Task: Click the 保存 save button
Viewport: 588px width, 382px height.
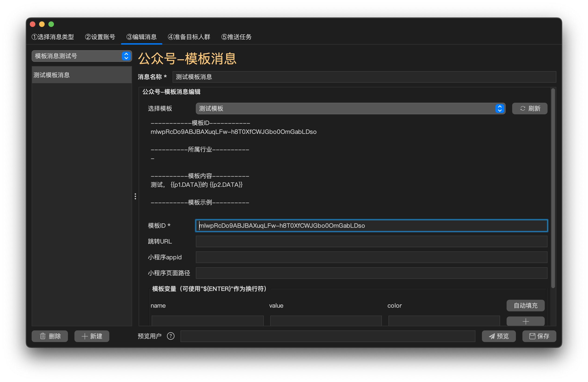Action: [x=539, y=336]
